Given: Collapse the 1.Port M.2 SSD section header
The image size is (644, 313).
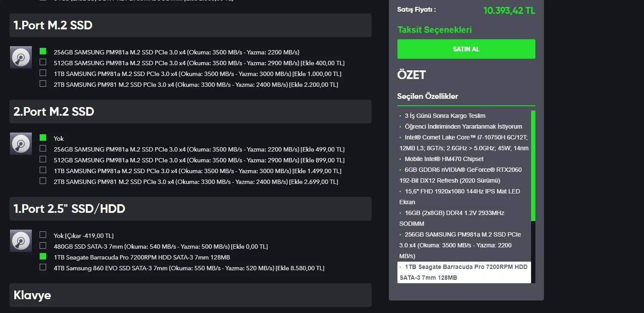Looking at the screenshot, I should 190,25.
